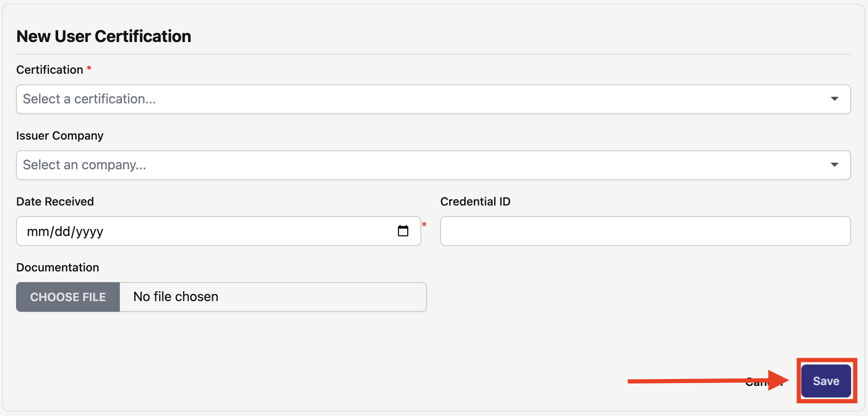The image size is (868, 416).
Task: Select the day segment of Date Received
Action: (62, 231)
